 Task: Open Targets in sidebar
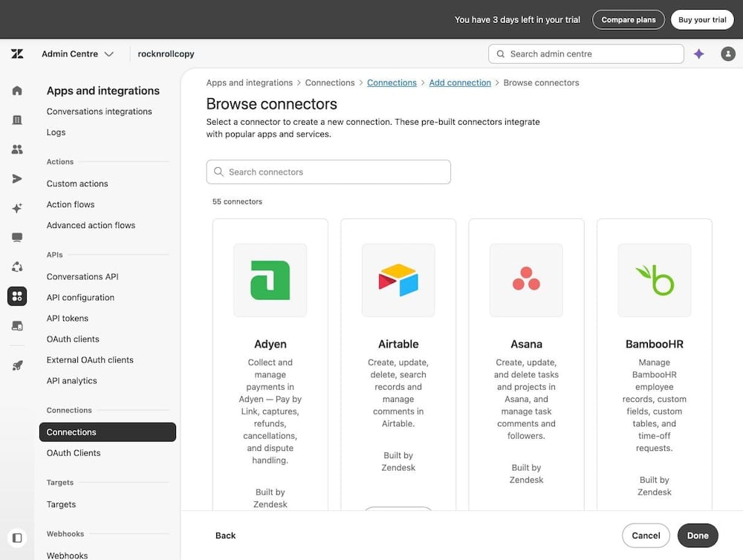click(x=61, y=504)
